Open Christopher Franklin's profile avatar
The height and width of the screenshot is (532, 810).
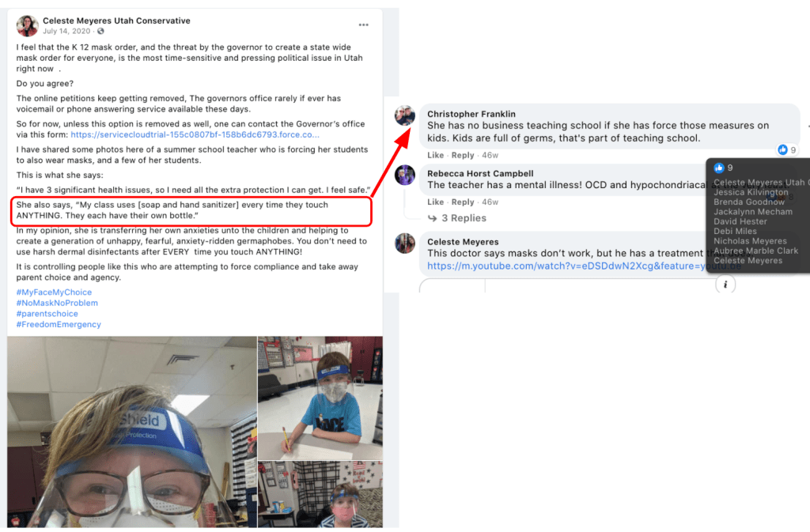[x=404, y=115]
